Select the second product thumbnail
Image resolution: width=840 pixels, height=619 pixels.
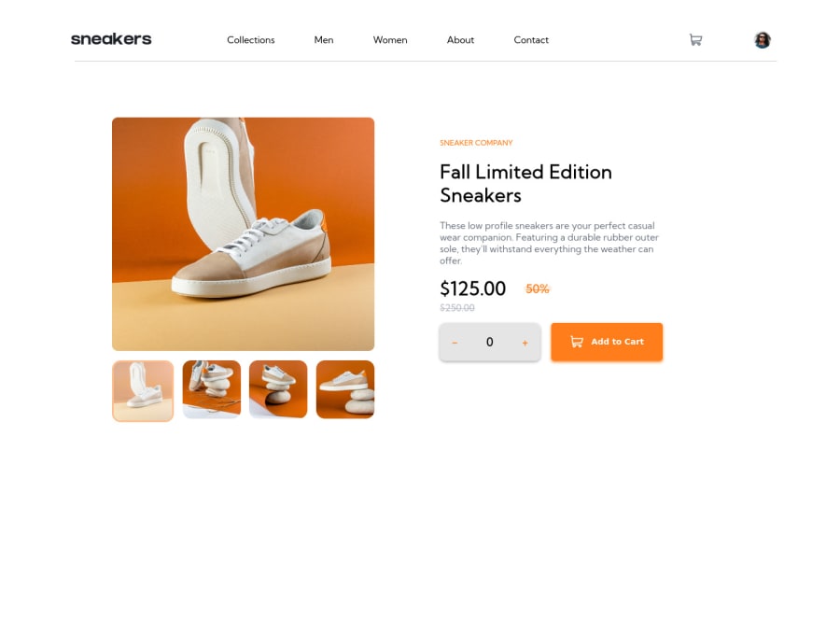(212, 389)
